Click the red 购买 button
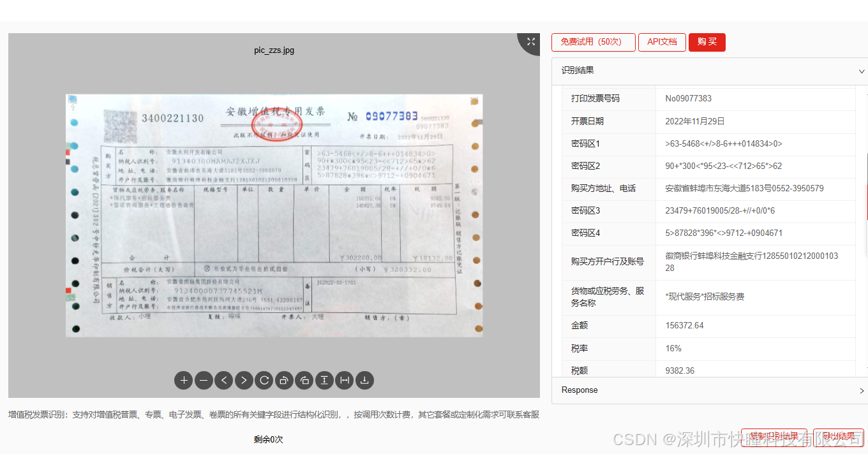 [x=707, y=42]
